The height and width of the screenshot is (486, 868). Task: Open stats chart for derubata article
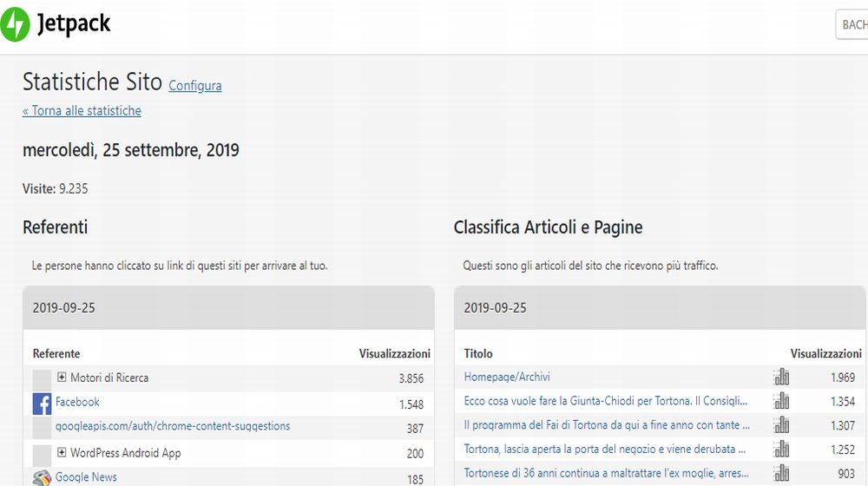pos(782,450)
